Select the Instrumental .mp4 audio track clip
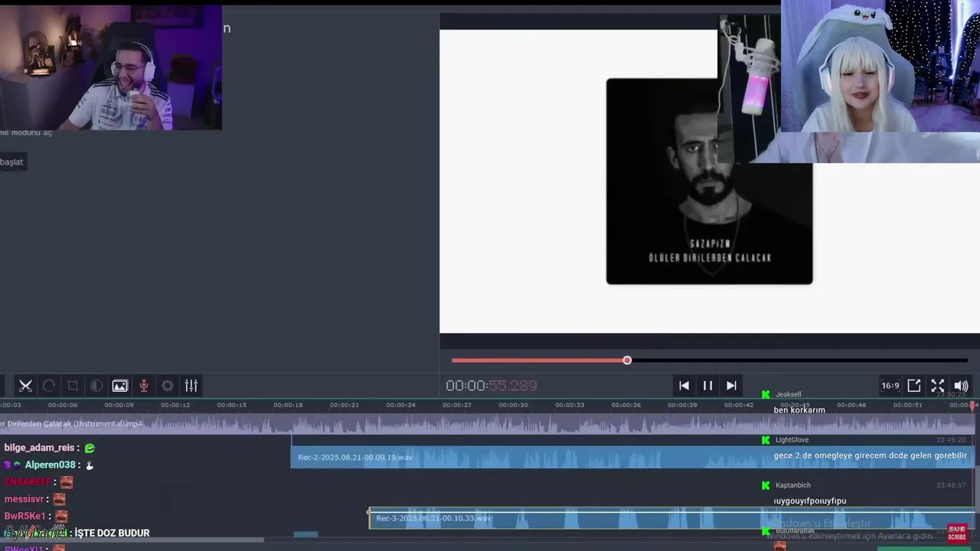 point(487,424)
